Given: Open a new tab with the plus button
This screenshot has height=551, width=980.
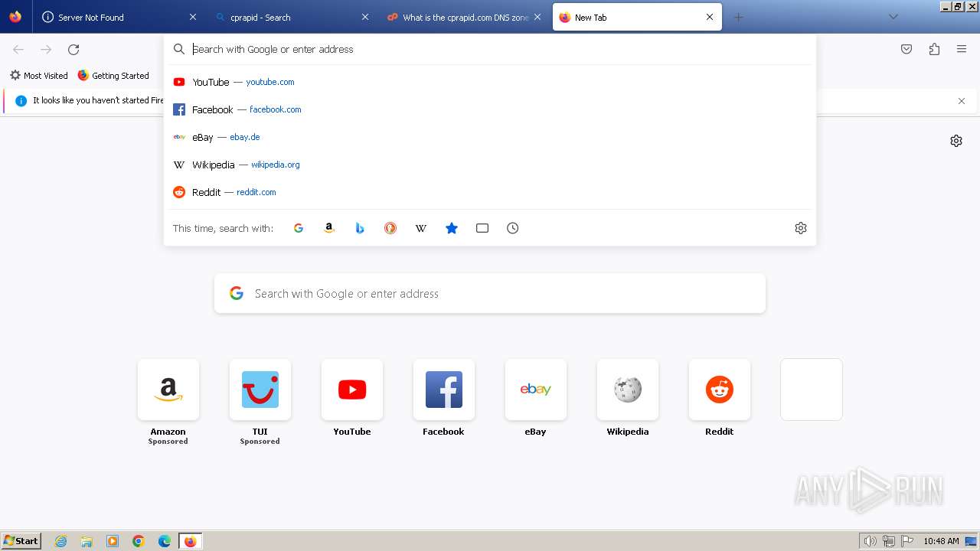Looking at the screenshot, I should click(738, 17).
